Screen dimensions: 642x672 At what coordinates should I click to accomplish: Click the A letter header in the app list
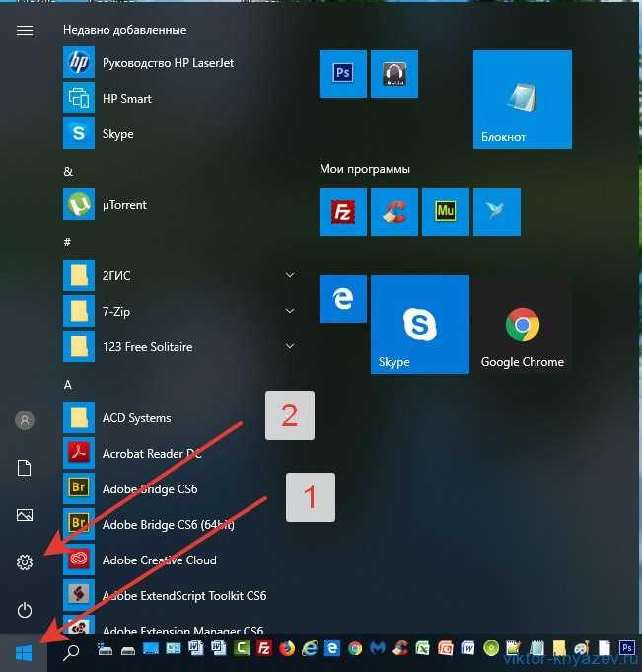pos(68,385)
